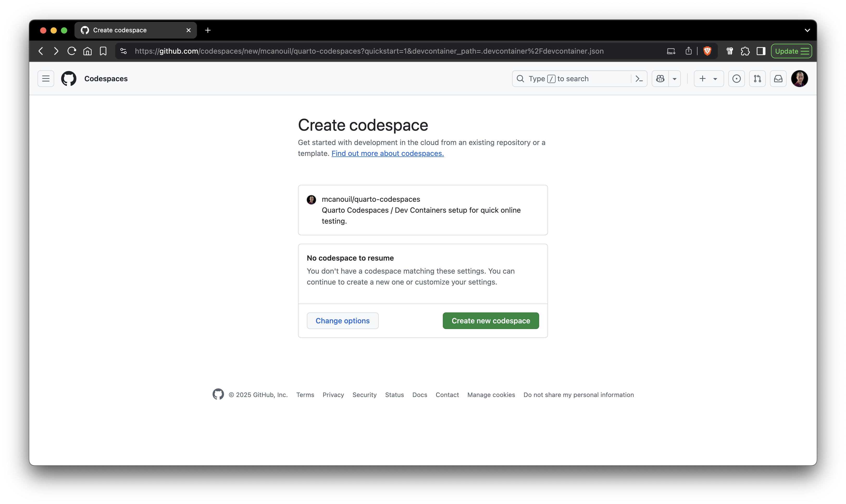Image resolution: width=846 pixels, height=504 pixels.
Task: Toggle the browser sidebar panel icon
Action: [x=761, y=51]
